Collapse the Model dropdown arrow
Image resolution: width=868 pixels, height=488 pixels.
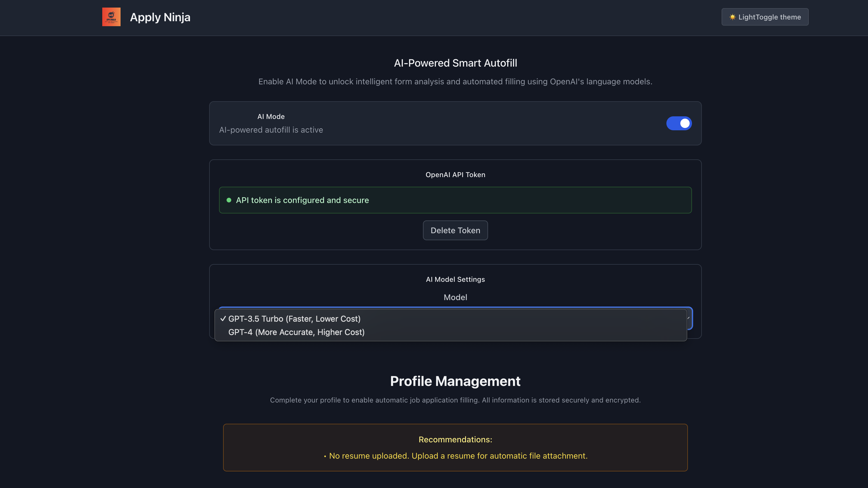[x=689, y=318]
